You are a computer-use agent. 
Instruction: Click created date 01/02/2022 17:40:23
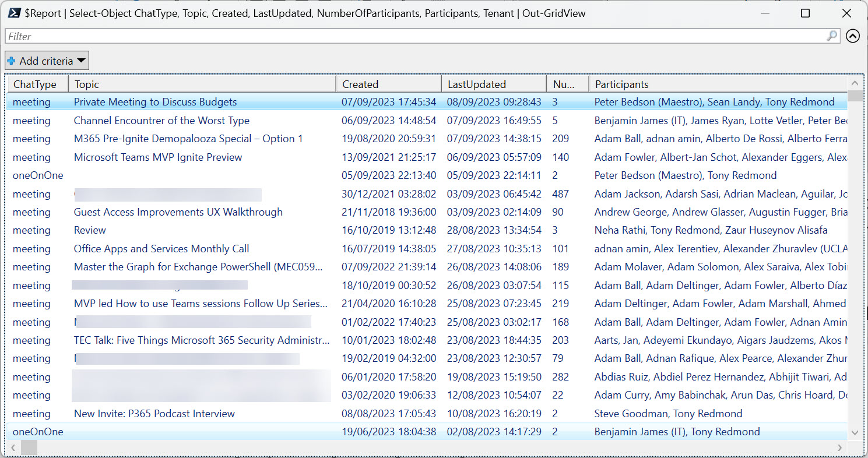[x=389, y=322]
